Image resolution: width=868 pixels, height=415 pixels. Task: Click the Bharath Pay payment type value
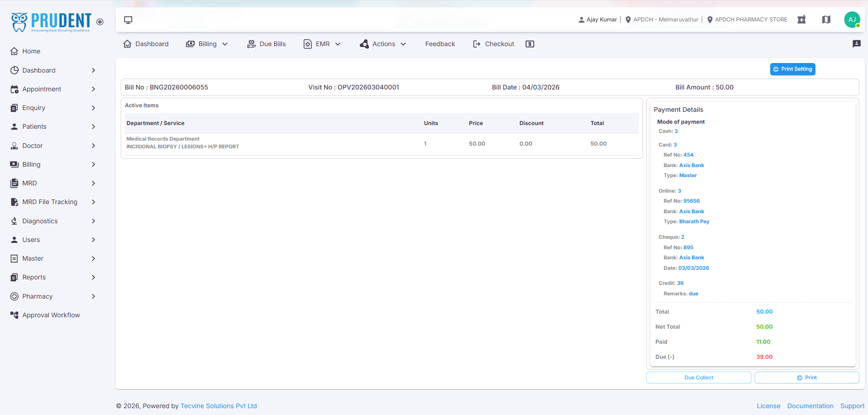tap(694, 221)
